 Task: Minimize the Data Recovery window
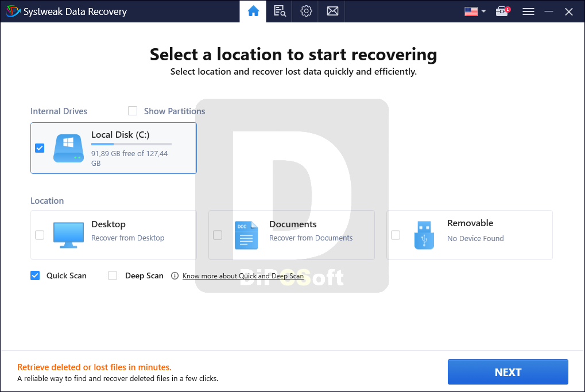point(548,11)
